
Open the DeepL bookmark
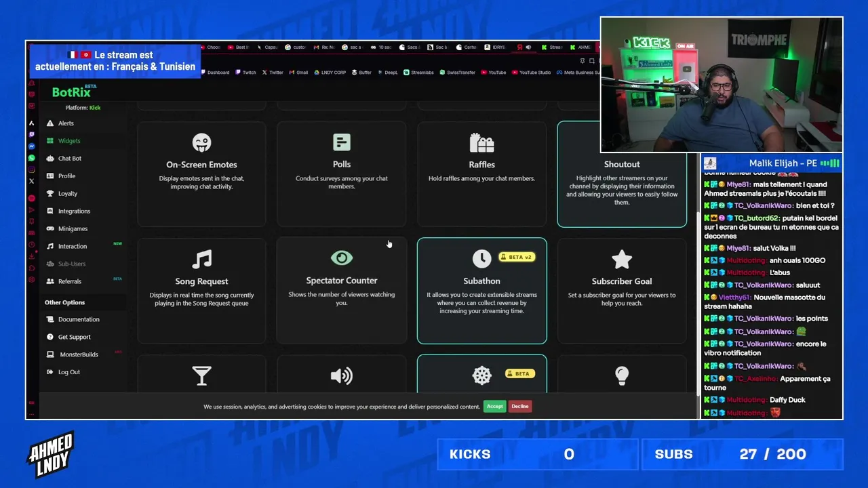[x=389, y=73]
